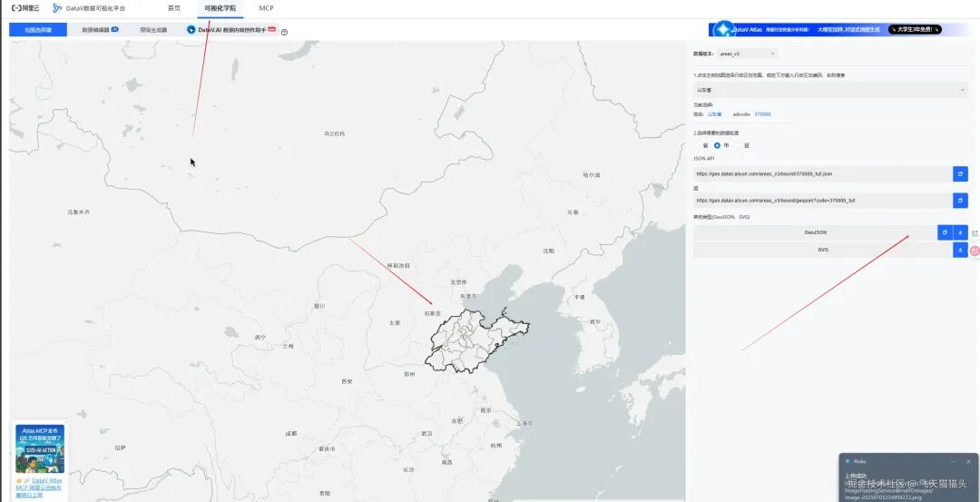Open DataV.AI 数据内容创作助手 tab

pos(231,29)
